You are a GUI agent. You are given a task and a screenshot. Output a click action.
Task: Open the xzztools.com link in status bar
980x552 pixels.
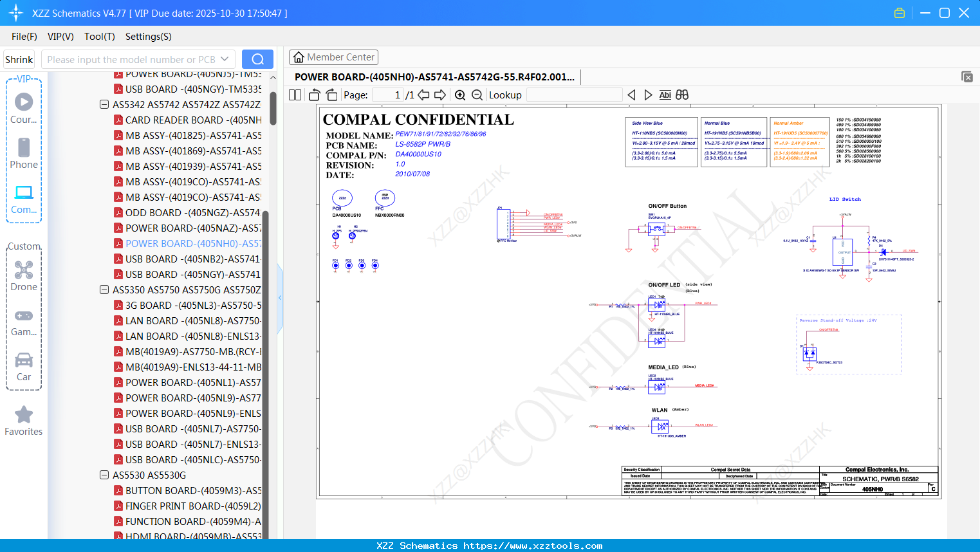coord(533,546)
